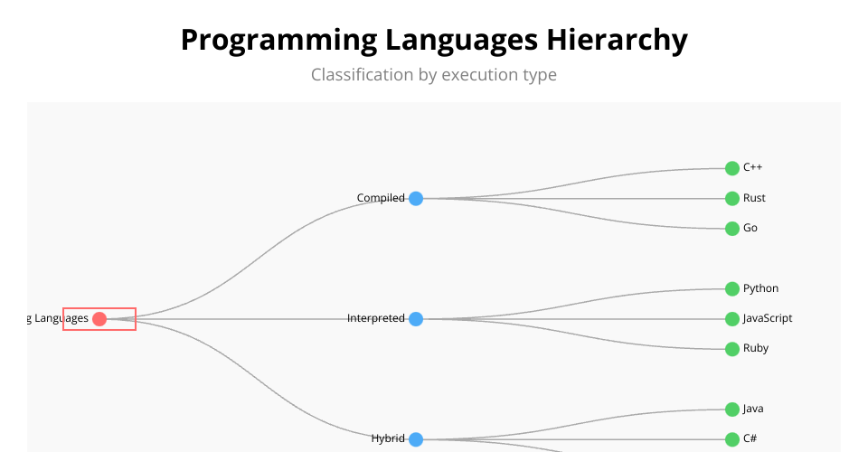Image resolution: width=868 pixels, height=452 pixels.
Task: Click the Classification by execution type subtitle
Action: pos(434,74)
